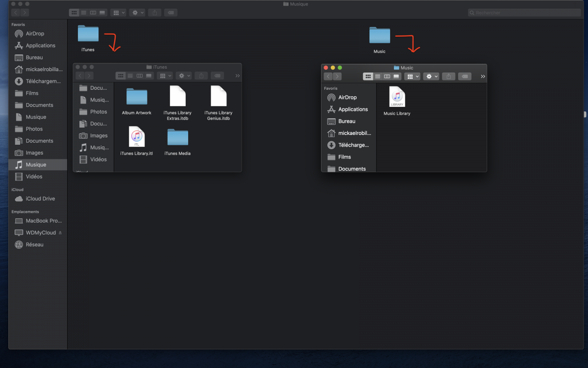Switch iTunes window to column view

(x=140, y=76)
